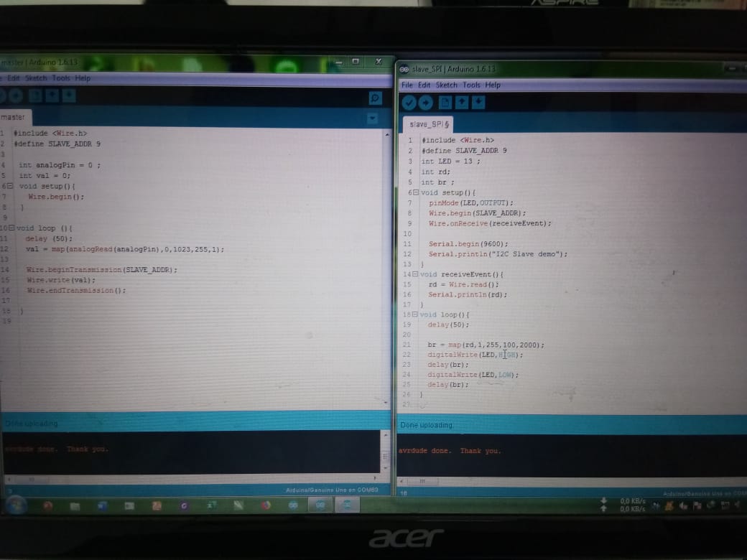Click 'Wire.endTransmission();' line in master
The height and width of the screenshot is (560, 747).
[76, 291]
